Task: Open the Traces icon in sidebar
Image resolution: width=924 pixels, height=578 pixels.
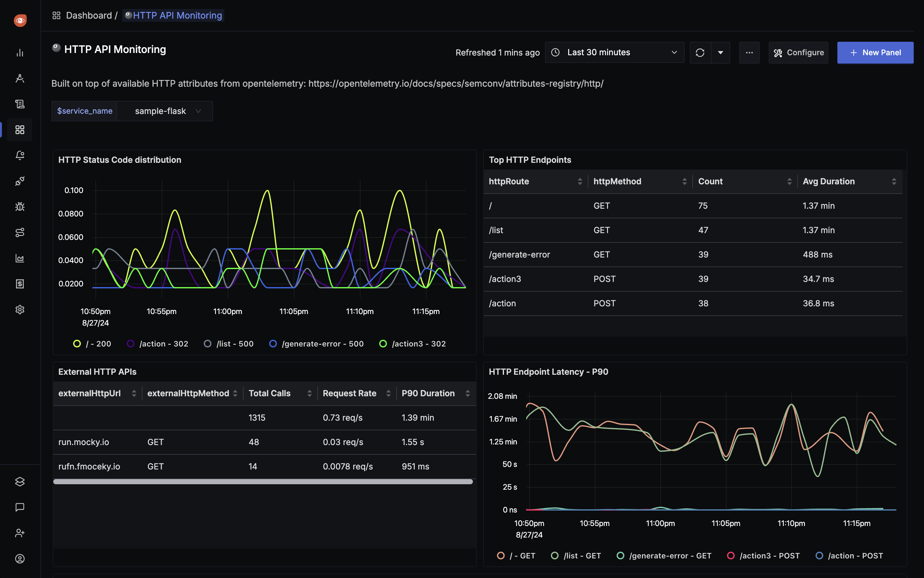Action: coord(20,78)
